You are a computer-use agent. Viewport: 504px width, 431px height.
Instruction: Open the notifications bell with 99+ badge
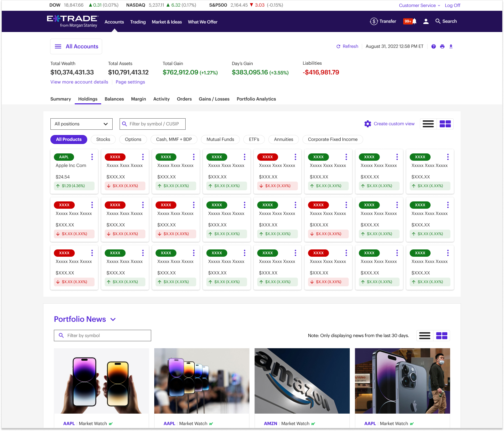tap(410, 21)
